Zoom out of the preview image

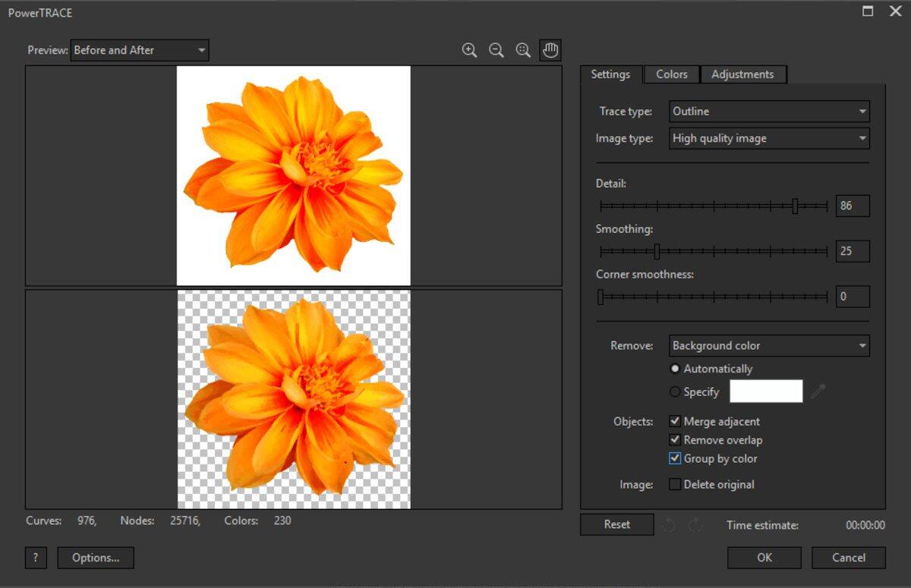[x=496, y=50]
